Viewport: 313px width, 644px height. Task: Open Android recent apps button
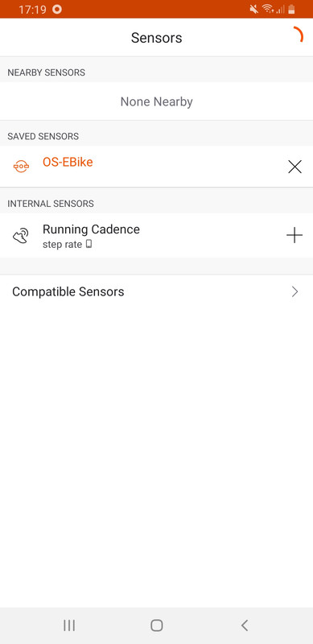(x=69, y=625)
